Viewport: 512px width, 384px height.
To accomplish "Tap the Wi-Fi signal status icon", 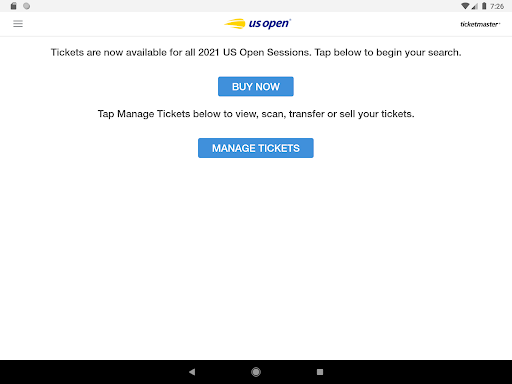I will click(465, 6).
